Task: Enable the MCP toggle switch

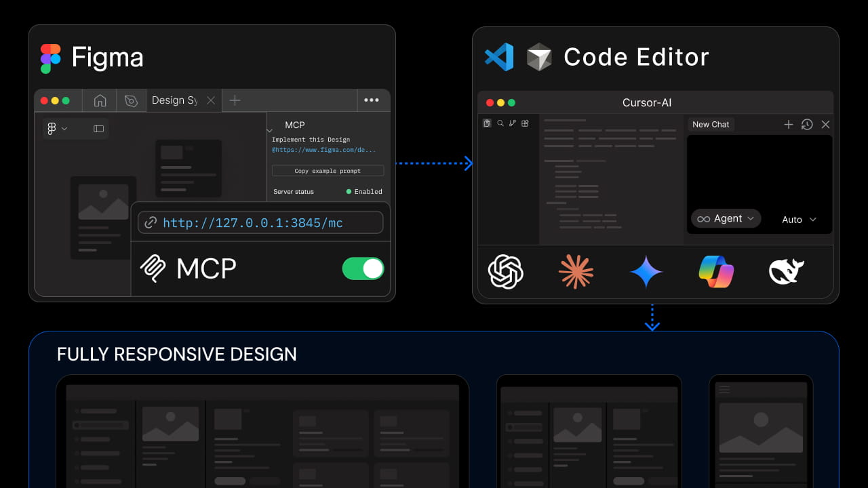Action: click(x=363, y=268)
